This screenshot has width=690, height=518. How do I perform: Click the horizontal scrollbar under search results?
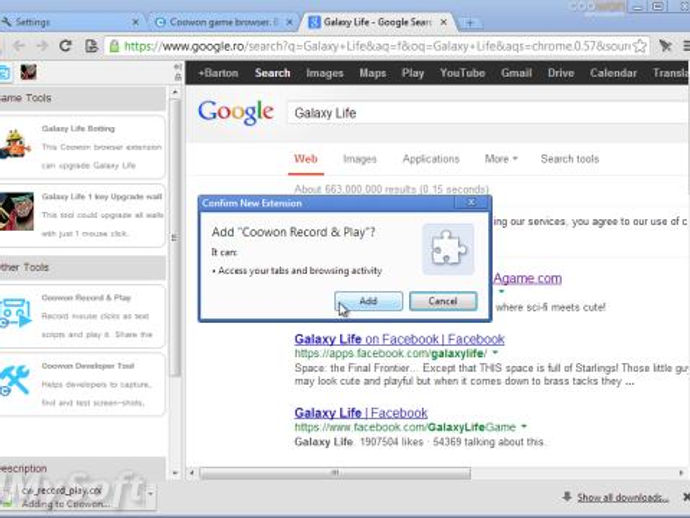[335, 473]
